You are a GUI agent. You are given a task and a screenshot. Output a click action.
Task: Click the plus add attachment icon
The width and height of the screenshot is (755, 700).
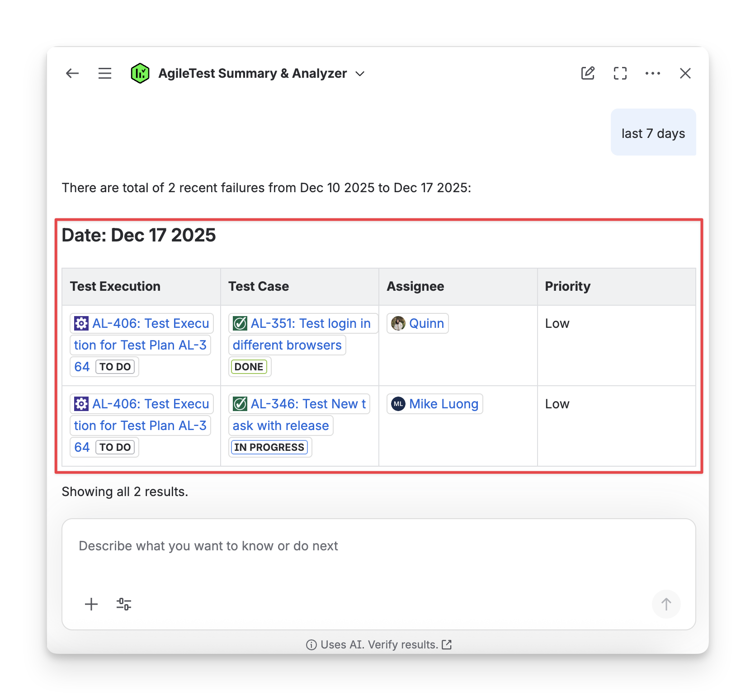tap(91, 604)
